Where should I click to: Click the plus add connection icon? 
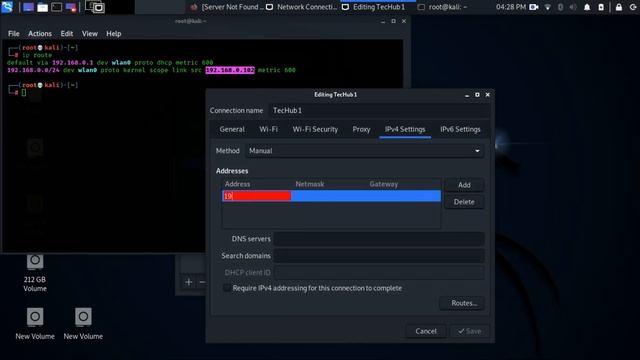[189, 282]
